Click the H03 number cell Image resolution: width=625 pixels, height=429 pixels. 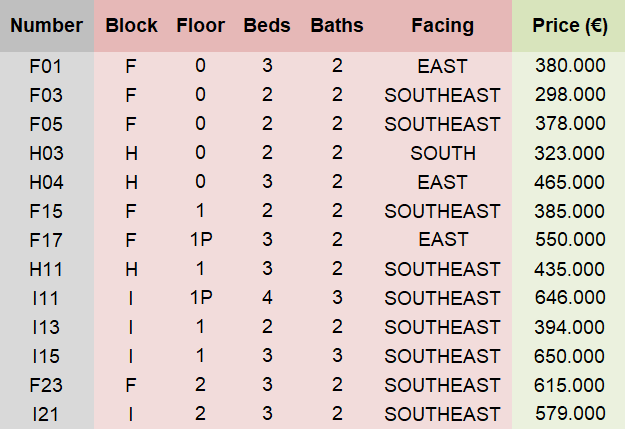[x=46, y=154]
